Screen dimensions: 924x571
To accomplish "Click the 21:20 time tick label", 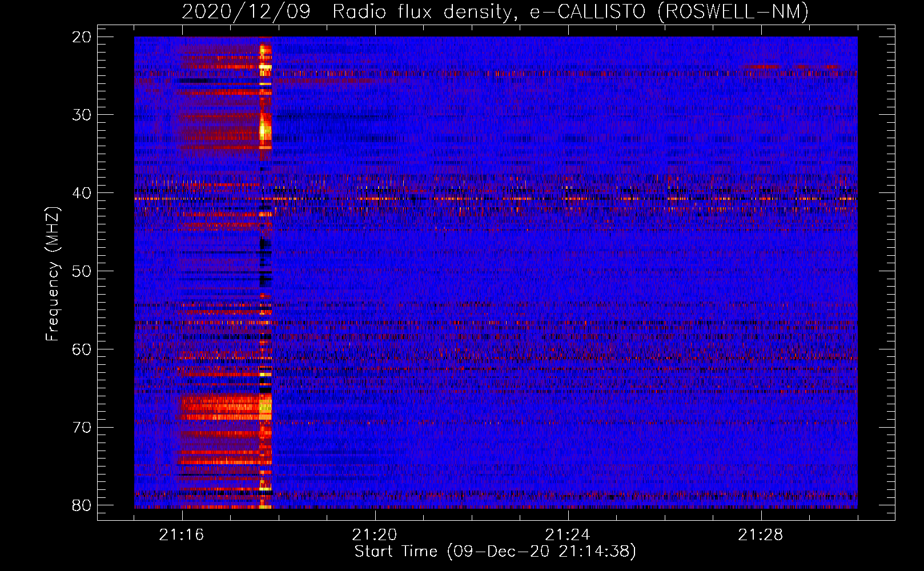I will tap(375, 535).
